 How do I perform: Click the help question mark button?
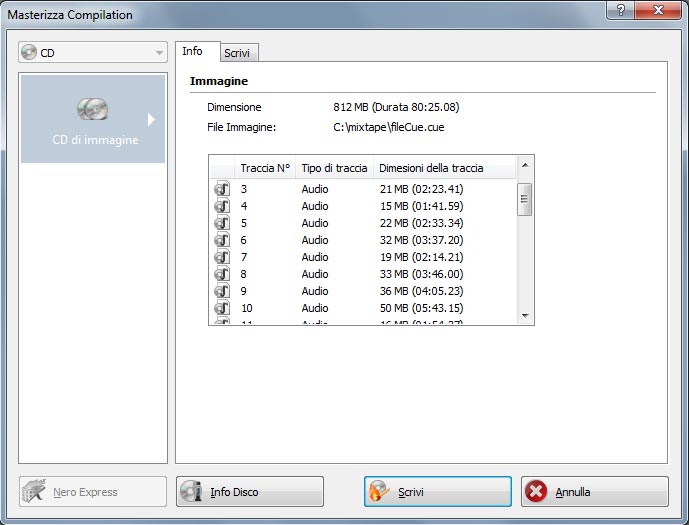tap(620, 10)
